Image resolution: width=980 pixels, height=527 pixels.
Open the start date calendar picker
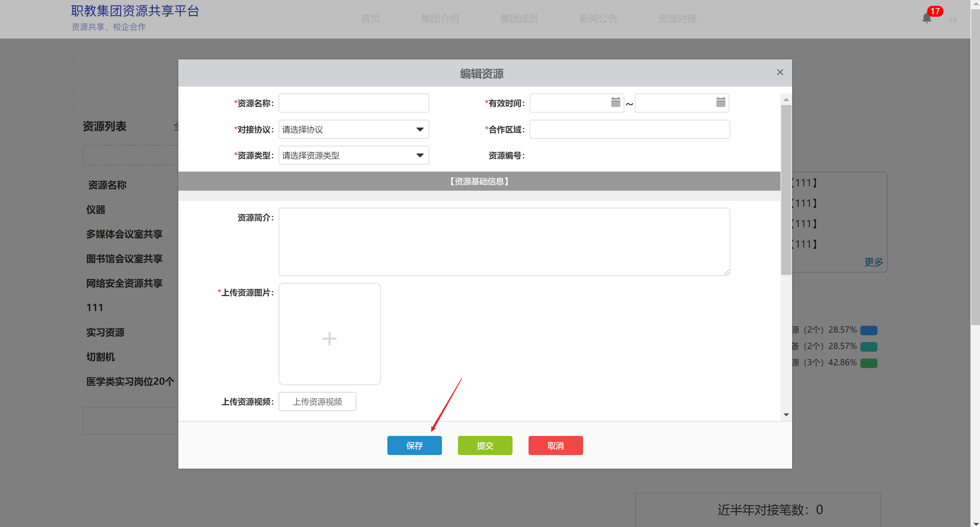tap(615, 102)
